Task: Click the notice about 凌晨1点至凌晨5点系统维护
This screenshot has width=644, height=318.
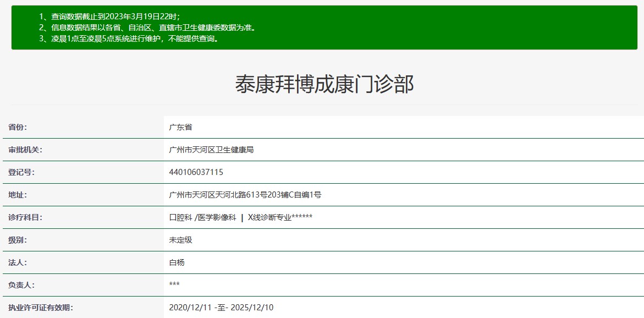Action: coord(129,39)
